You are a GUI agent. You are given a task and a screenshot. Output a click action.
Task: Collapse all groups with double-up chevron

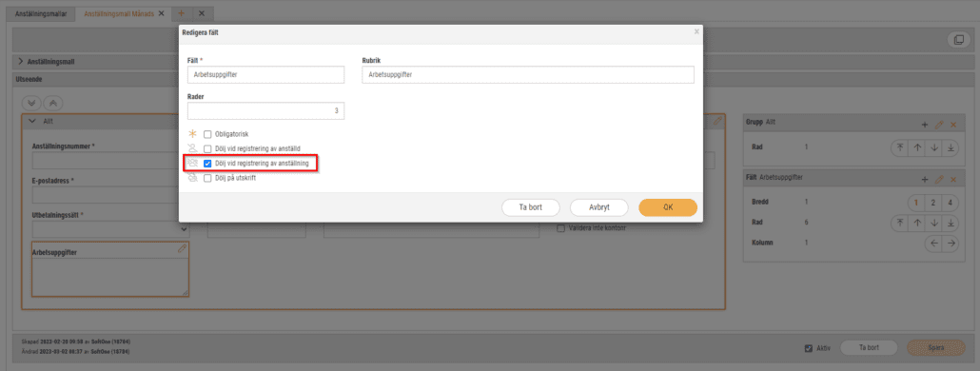[x=52, y=103]
